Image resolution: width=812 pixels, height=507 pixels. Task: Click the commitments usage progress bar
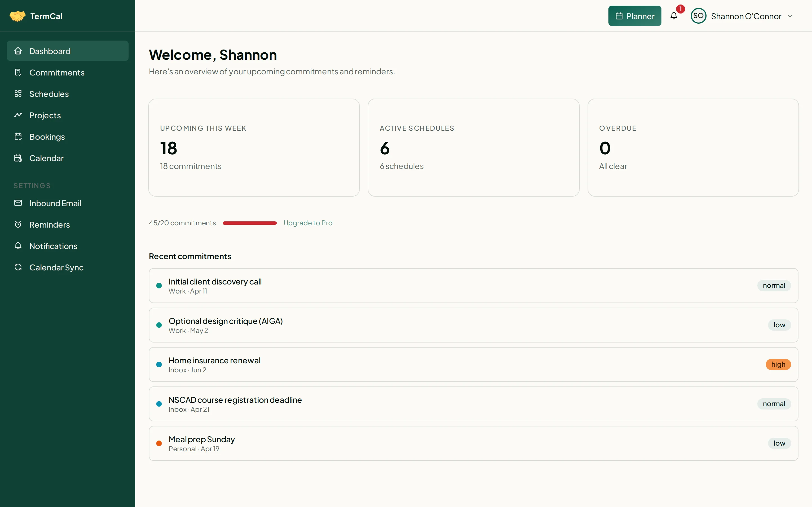click(x=249, y=223)
